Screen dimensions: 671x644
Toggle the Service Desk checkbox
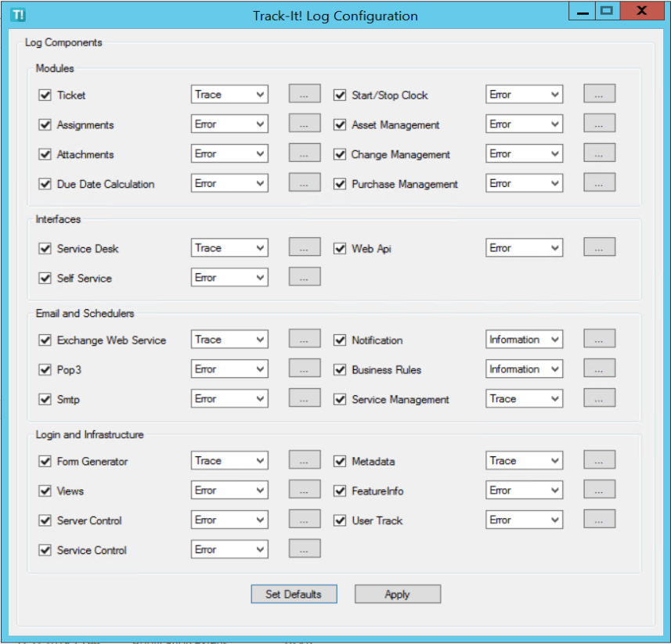coord(45,249)
